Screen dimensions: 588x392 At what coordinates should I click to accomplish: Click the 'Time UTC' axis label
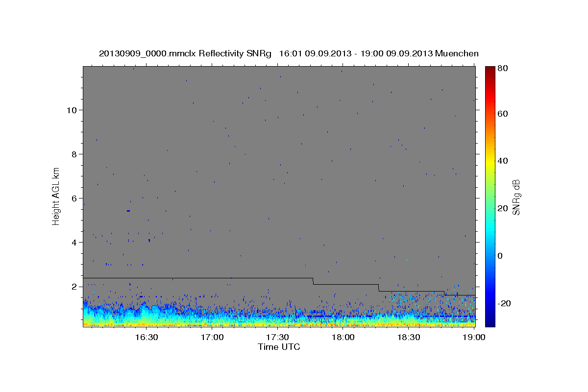(279, 347)
